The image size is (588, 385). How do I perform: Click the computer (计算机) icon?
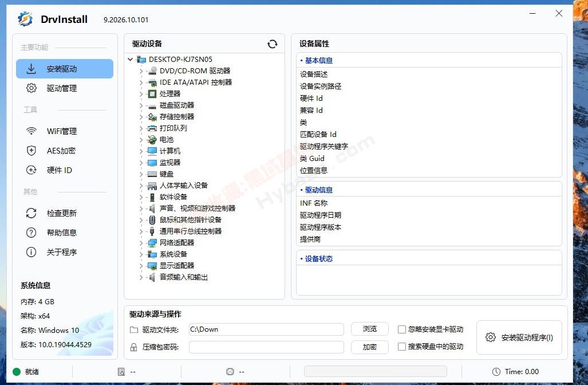[152, 151]
